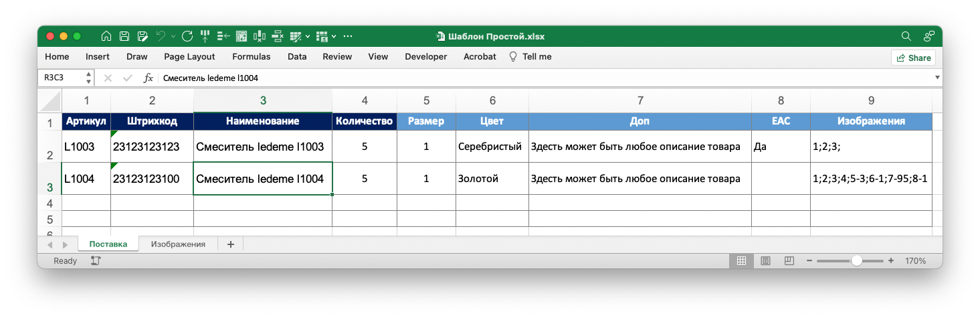Click the Штрихкод header cell
This screenshot has height=318, width=980.
[152, 121]
